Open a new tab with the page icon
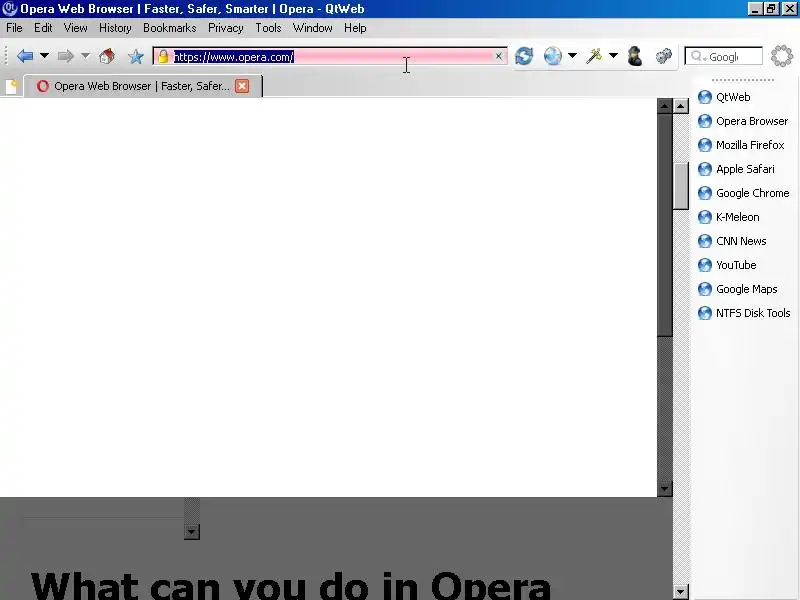Screen dimensions: 800x600 coord(11,86)
